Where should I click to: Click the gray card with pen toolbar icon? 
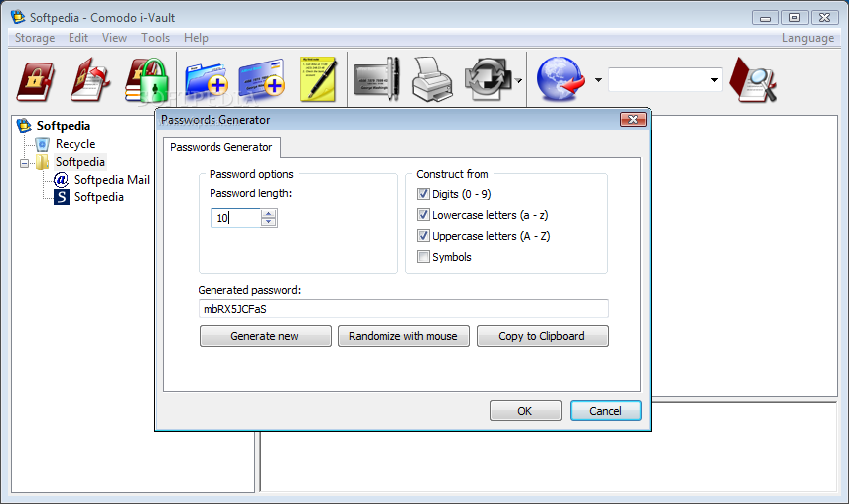tap(376, 80)
